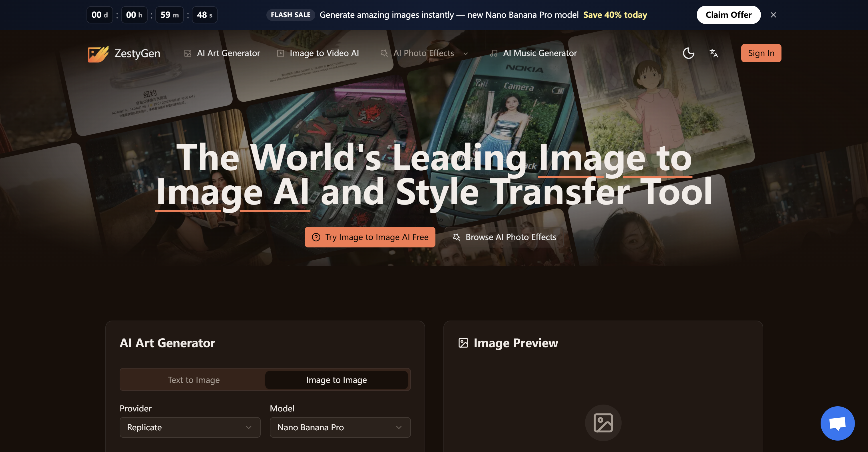Enable Image to Image mode
The height and width of the screenshot is (452, 868).
point(337,379)
